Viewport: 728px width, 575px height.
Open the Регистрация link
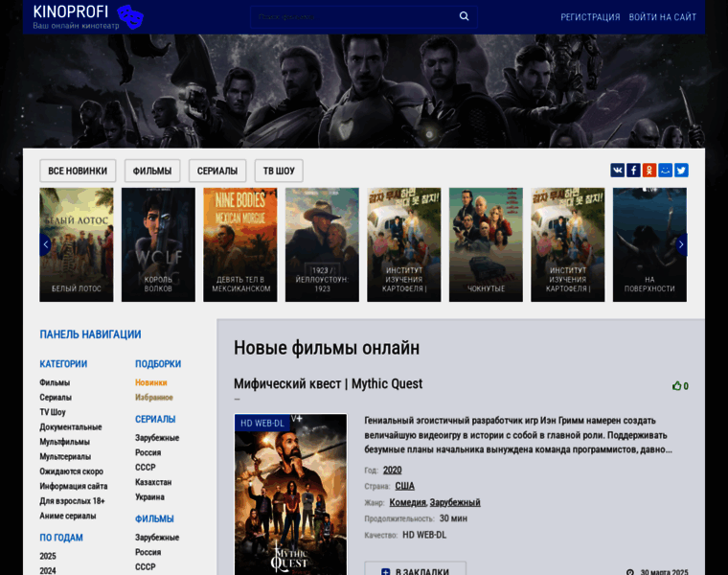(590, 17)
